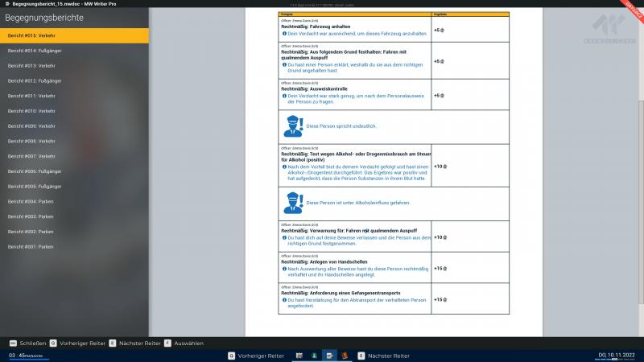Click the +5 points in the Fahrzeug anhalten row
644x362 pixels.
pos(439,30)
